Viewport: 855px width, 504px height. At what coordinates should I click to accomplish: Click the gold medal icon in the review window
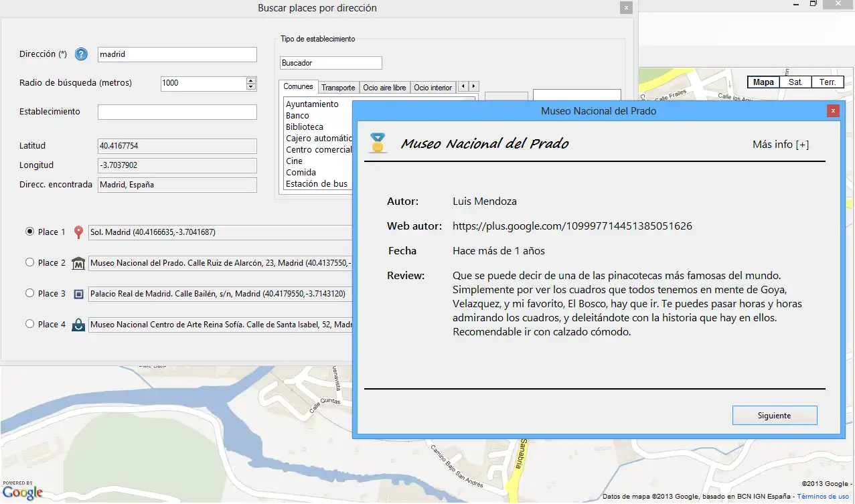coord(378,143)
